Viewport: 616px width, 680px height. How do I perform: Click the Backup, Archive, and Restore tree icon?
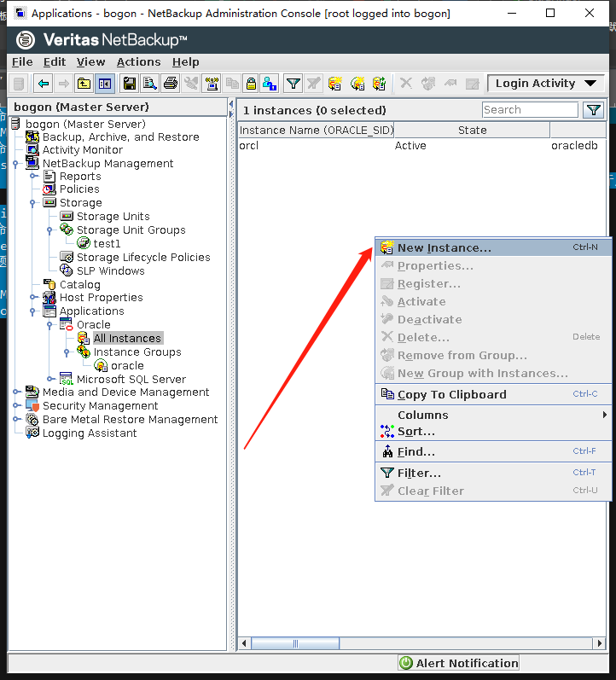click(x=32, y=137)
